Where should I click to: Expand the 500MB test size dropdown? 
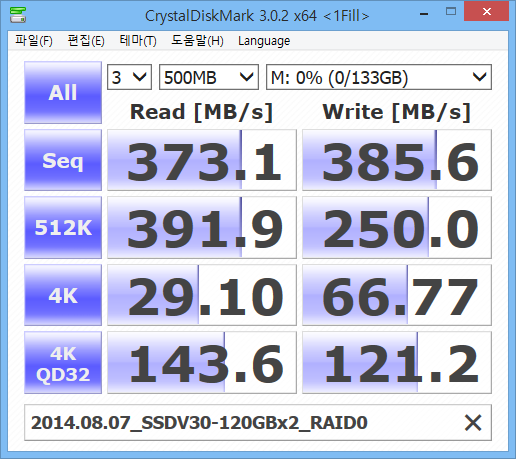209,77
